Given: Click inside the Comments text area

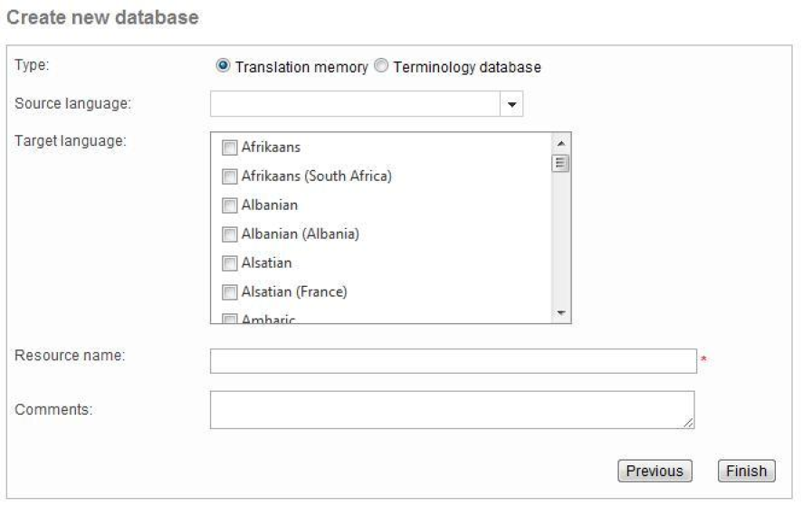Looking at the screenshot, I should (451, 409).
